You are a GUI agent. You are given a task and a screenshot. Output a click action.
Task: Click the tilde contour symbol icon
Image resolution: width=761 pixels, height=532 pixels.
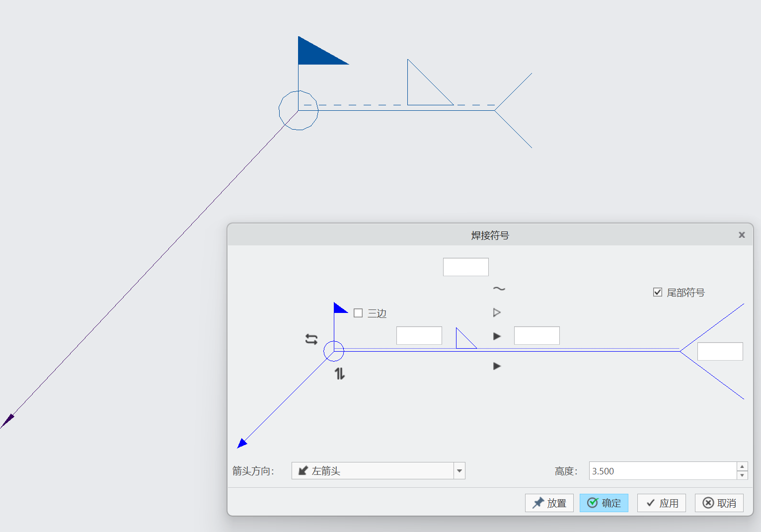click(x=499, y=289)
